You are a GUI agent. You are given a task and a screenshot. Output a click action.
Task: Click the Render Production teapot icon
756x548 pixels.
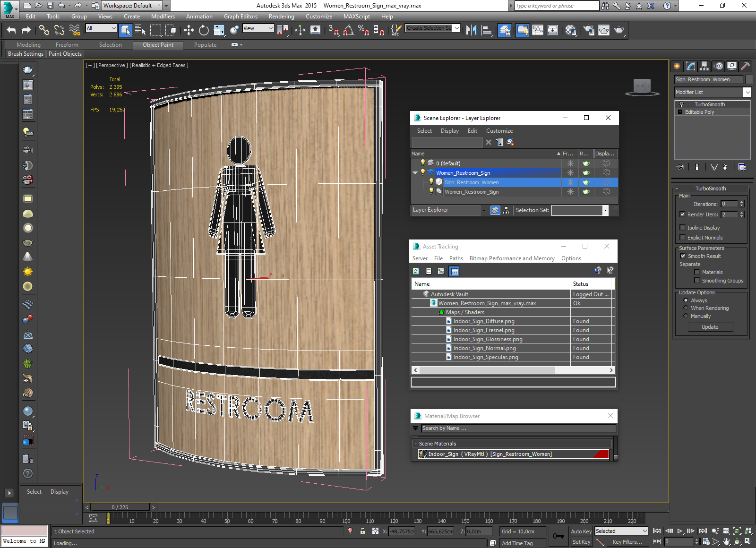coord(619,30)
